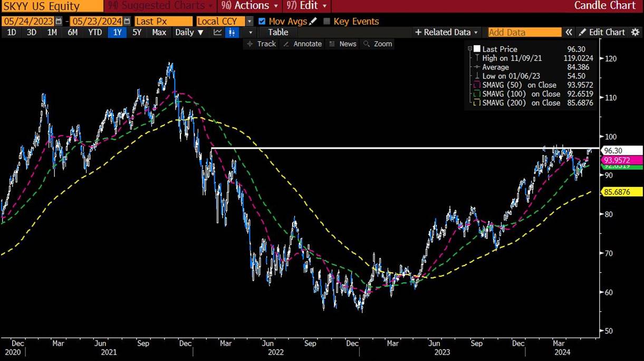This screenshot has height=361, width=644.
Task: Open the News overlay tool
Action: pyautogui.click(x=342, y=44)
